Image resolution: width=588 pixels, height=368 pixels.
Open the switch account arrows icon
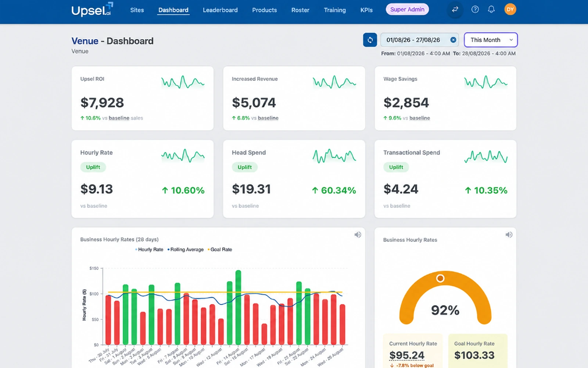455,10
